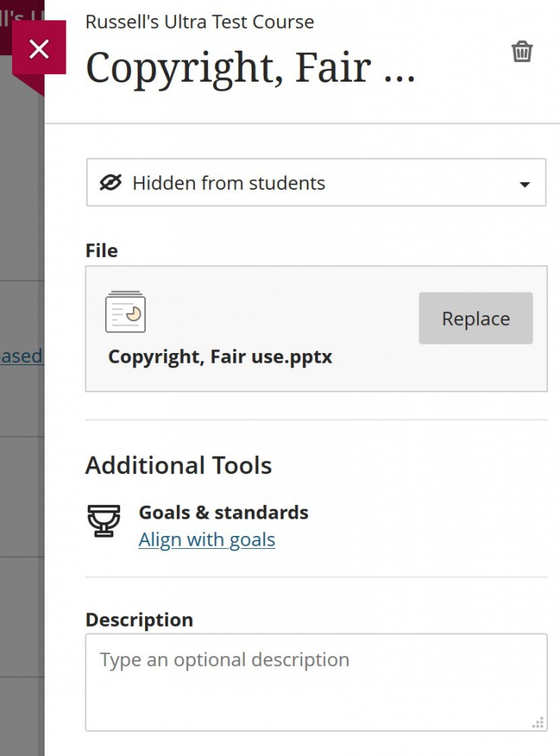Click the PowerPoint presentation file icon

[x=125, y=311]
